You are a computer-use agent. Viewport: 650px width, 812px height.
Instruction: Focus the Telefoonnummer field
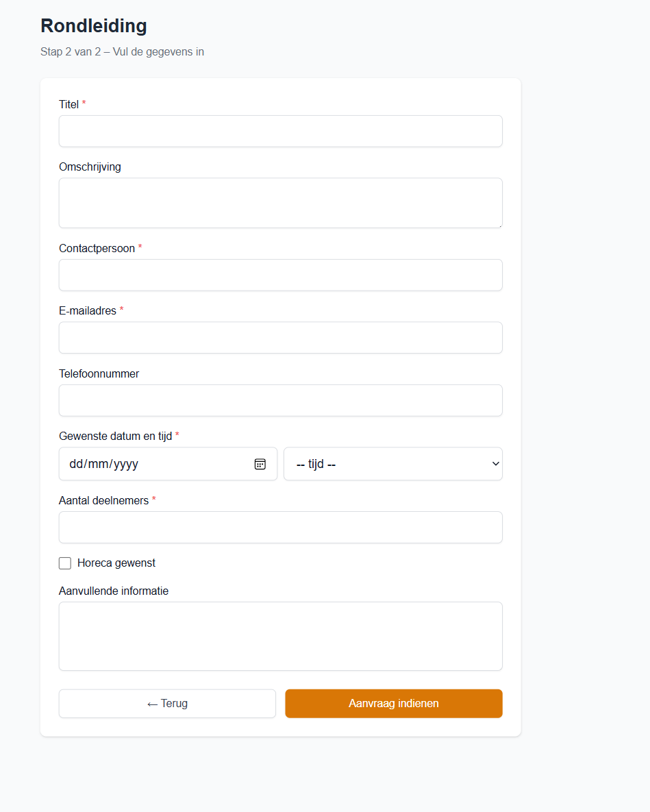click(280, 400)
